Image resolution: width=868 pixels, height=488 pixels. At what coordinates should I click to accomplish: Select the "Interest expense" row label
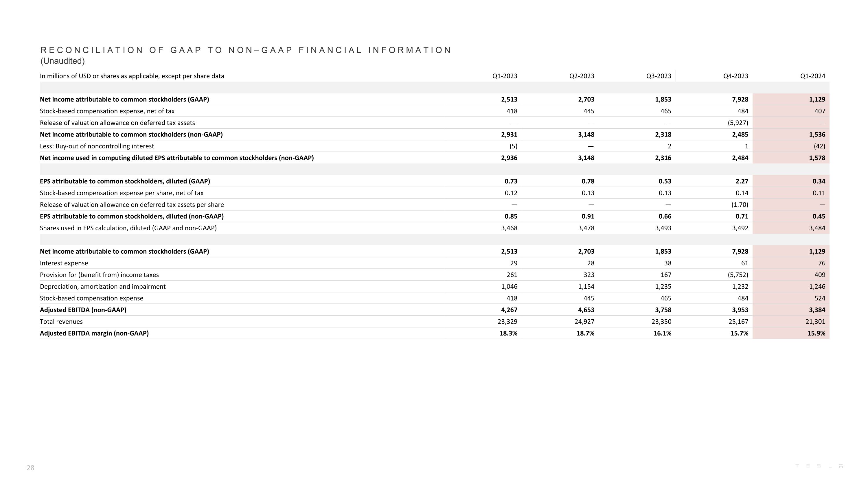point(64,263)
